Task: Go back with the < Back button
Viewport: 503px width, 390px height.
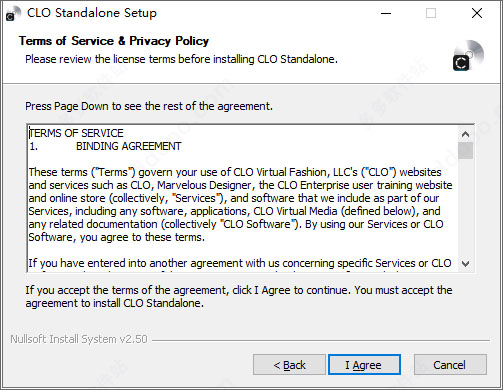Action: 289,365
